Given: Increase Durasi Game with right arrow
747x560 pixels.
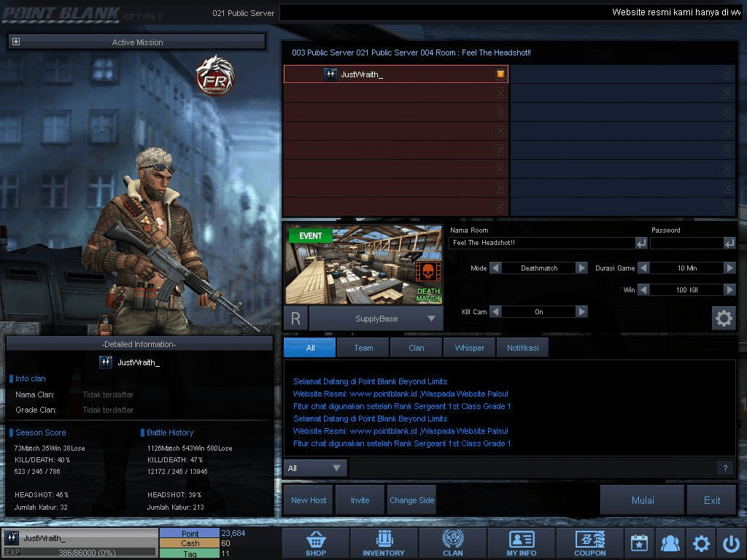Looking at the screenshot, I should [729, 268].
